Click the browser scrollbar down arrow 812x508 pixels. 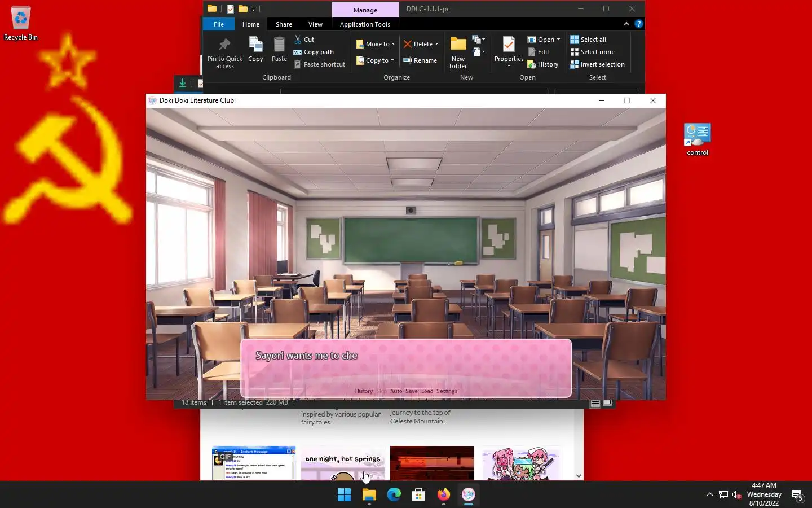pyautogui.click(x=579, y=476)
